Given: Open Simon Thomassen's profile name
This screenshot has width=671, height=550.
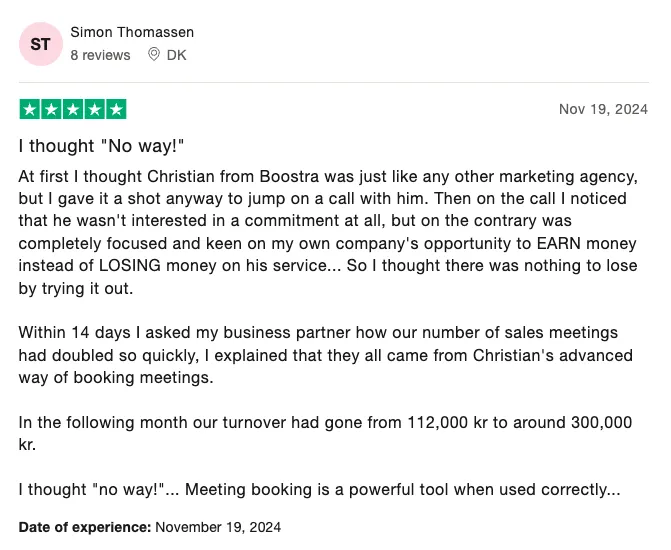Looking at the screenshot, I should [132, 32].
